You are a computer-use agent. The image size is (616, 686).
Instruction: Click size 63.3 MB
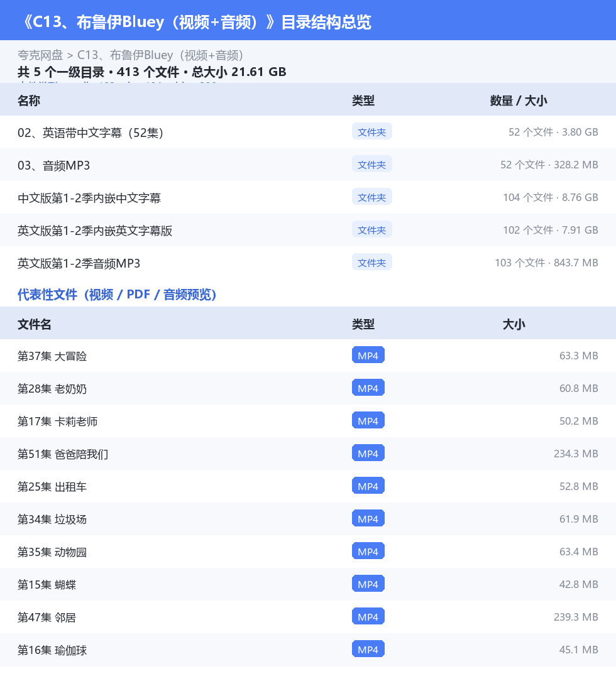point(579,356)
